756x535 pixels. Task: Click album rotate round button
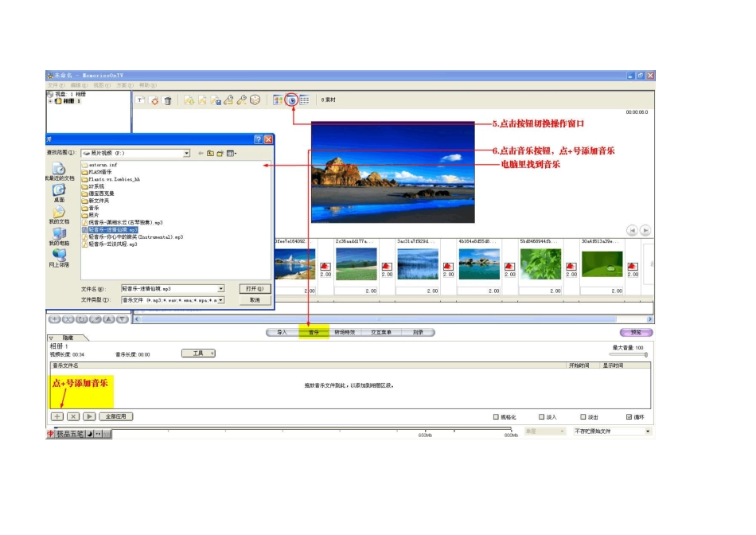coord(81,319)
